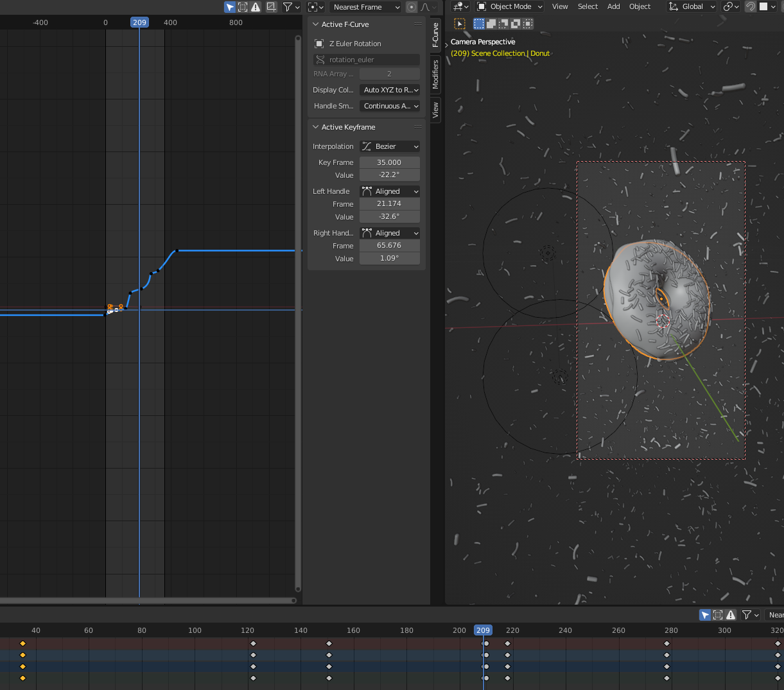Click the Right Handle Value field 1.09°
This screenshot has width=784, height=690.
tap(390, 258)
